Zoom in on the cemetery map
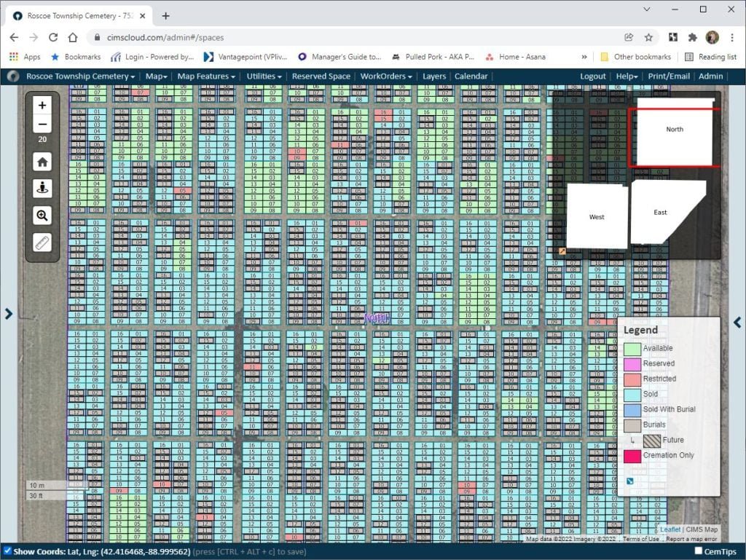The width and height of the screenshot is (746, 560). pyautogui.click(x=42, y=106)
